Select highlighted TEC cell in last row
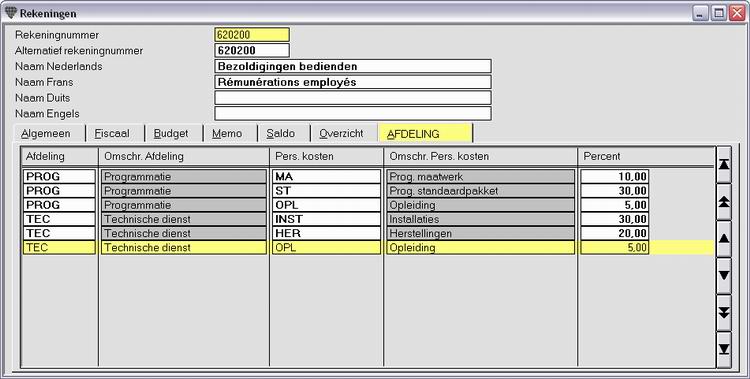This screenshot has height=379, width=750. pyautogui.click(x=59, y=247)
